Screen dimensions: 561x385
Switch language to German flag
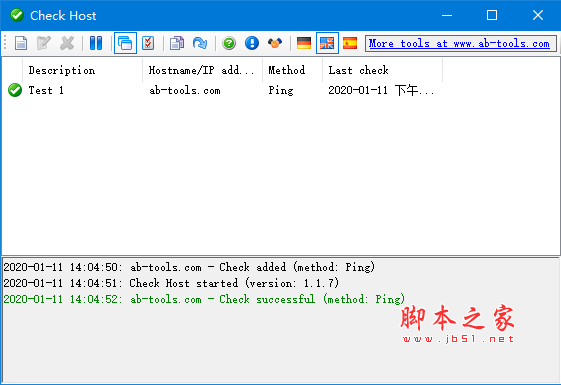pyautogui.click(x=304, y=43)
